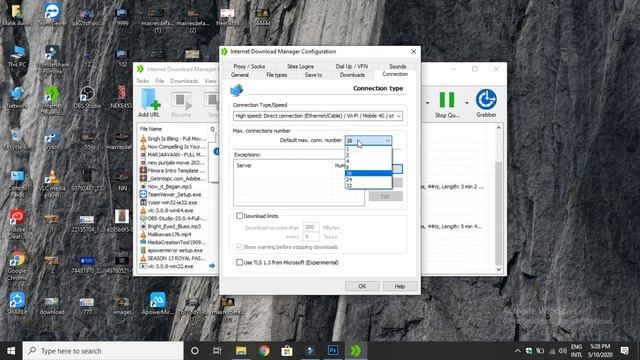Image resolution: width=640 pixels, height=360 pixels.
Task: Switch to the Downloads tab
Action: tap(352, 75)
